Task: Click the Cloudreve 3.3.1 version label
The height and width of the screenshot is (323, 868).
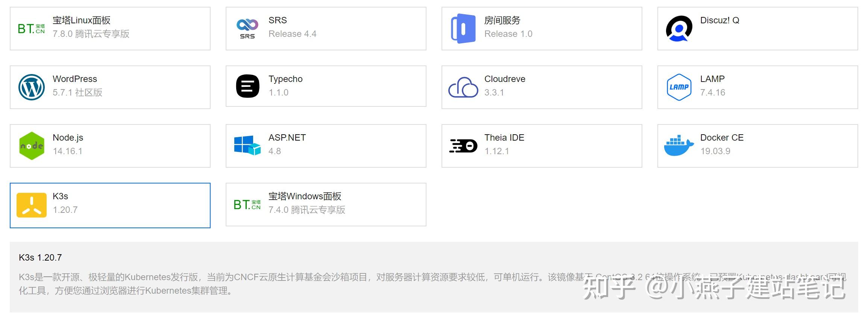Action: 494,93
